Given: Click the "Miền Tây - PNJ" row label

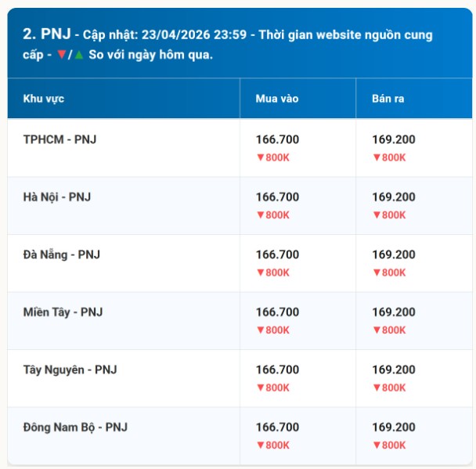Looking at the screenshot, I should (63, 312).
